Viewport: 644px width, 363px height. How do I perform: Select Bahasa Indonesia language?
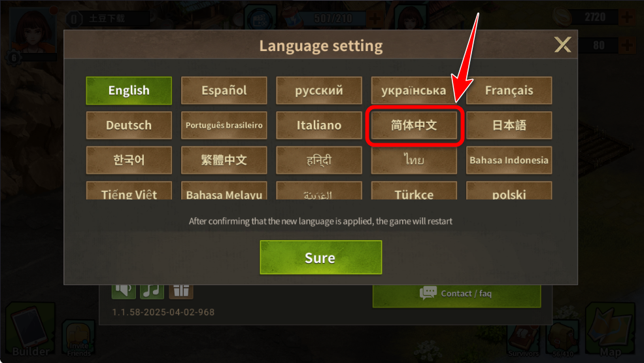point(509,160)
